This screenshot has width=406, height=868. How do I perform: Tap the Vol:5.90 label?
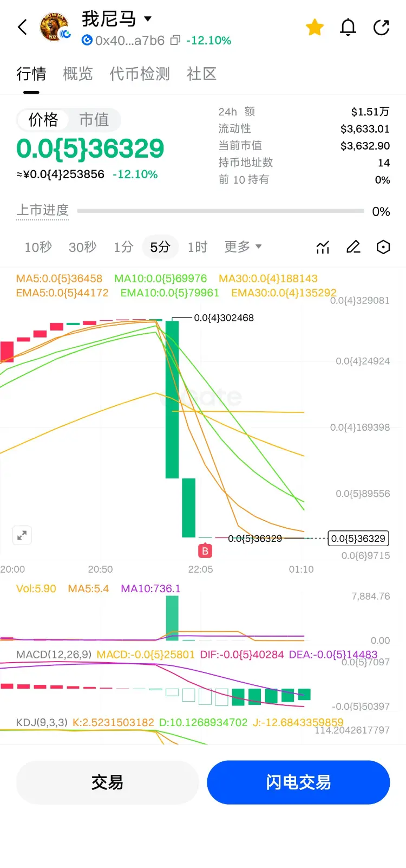36,588
